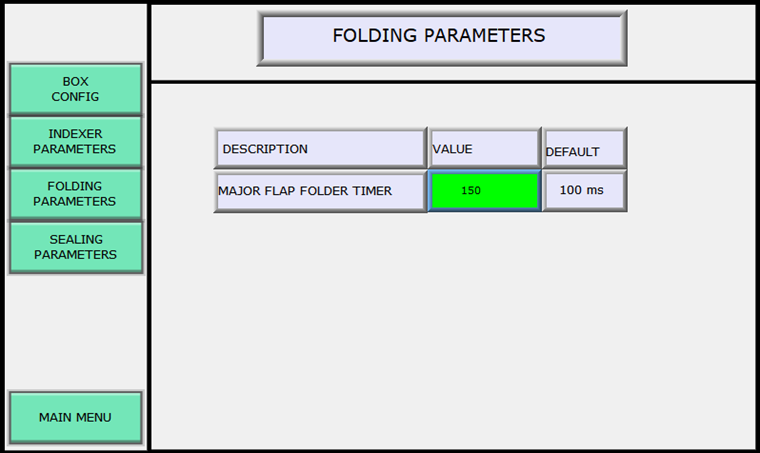Image resolution: width=760 pixels, height=453 pixels.
Task: Click the 100 ms default value cell
Action: 584,190
